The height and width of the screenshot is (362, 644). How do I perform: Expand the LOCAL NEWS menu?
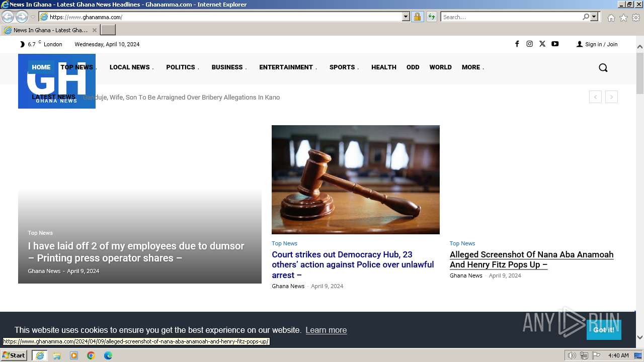(131, 67)
